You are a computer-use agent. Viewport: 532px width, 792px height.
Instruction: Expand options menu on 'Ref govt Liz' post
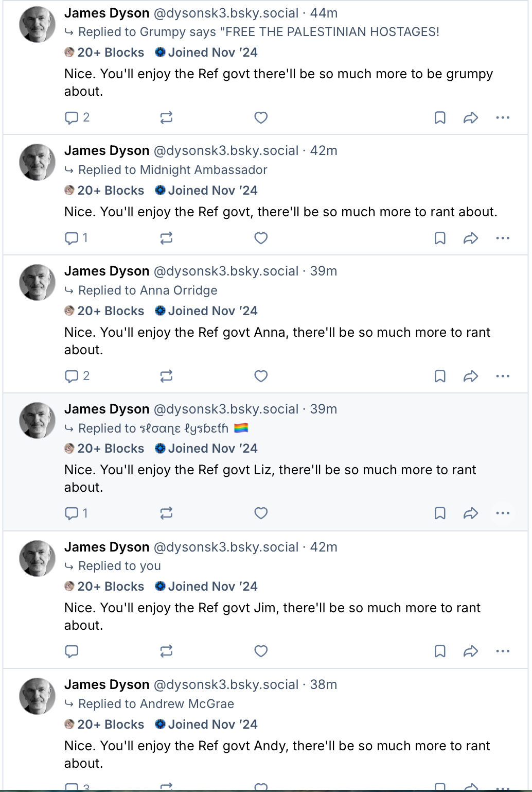pyautogui.click(x=503, y=513)
